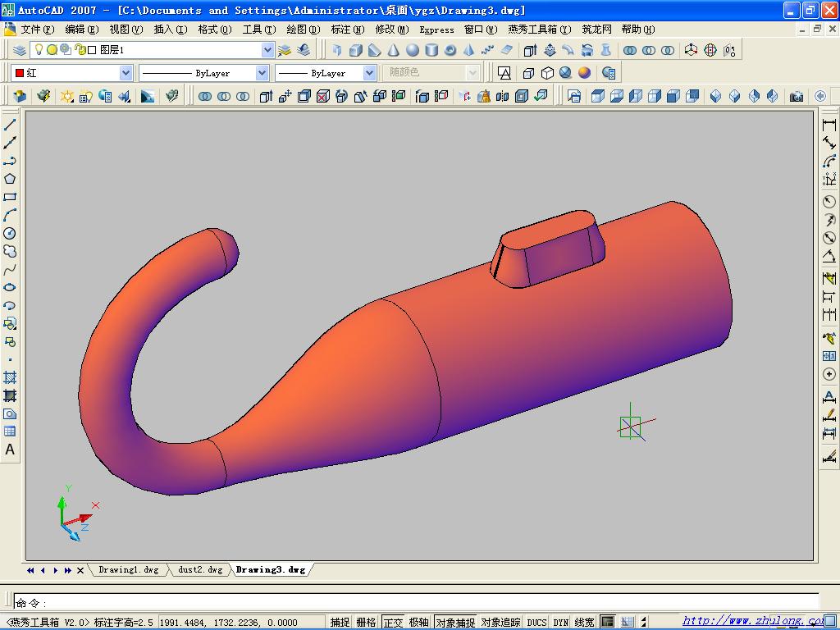Click the 3D Rotate tool icon
The image size is (840, 630).
coord(710,50)
